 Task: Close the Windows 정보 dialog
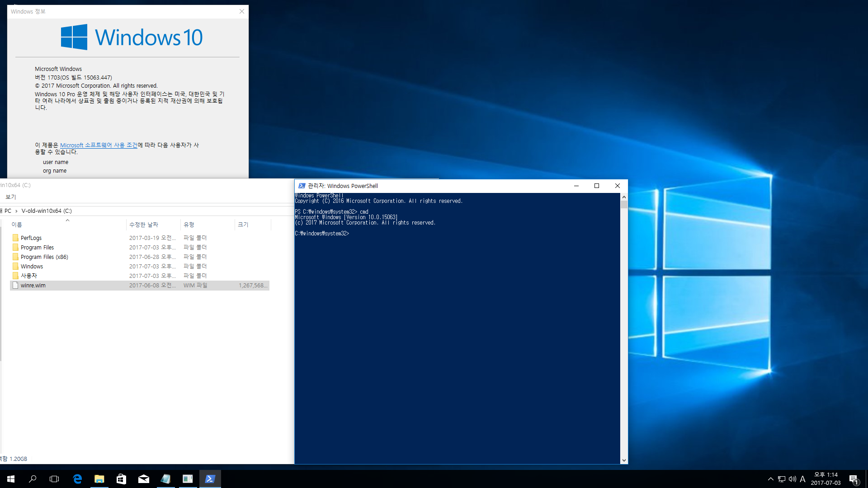[x=242, y=11]
